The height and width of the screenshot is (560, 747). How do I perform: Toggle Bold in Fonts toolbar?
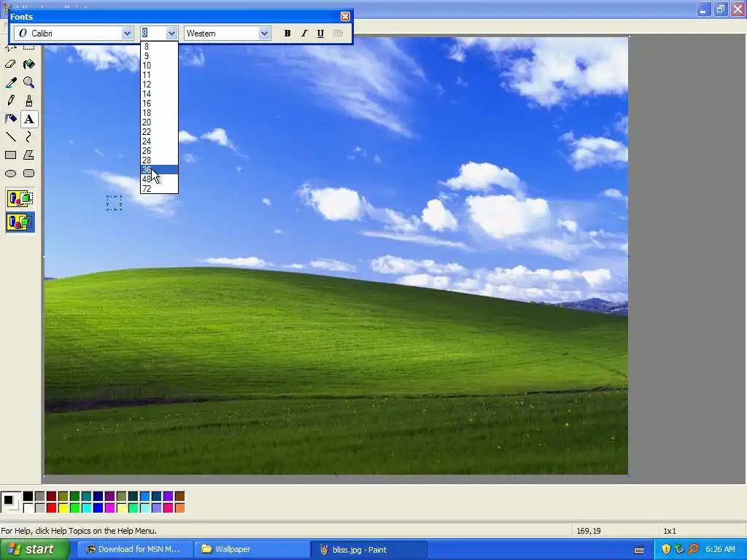(287, 34)
